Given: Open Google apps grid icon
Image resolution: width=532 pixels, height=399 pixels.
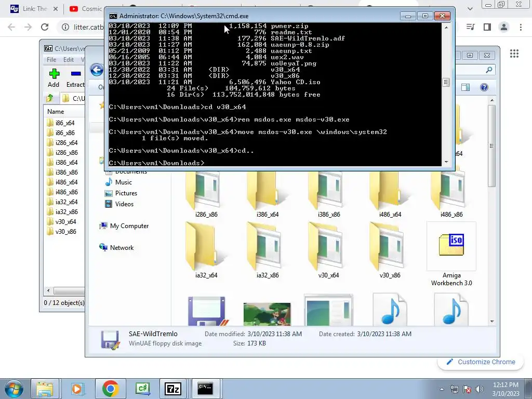Looking at the screenshot, I should click(514, 54).
